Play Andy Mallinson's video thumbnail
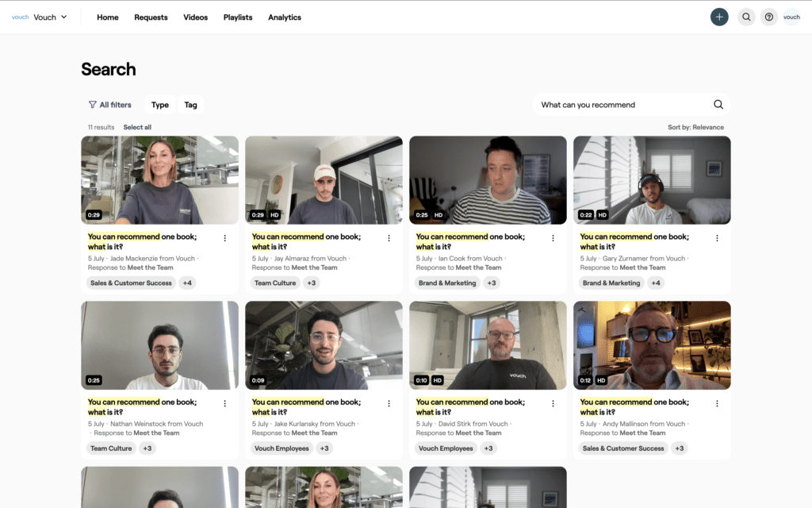The width and height of the screenshot is (812, 508). tap(652, 345)
